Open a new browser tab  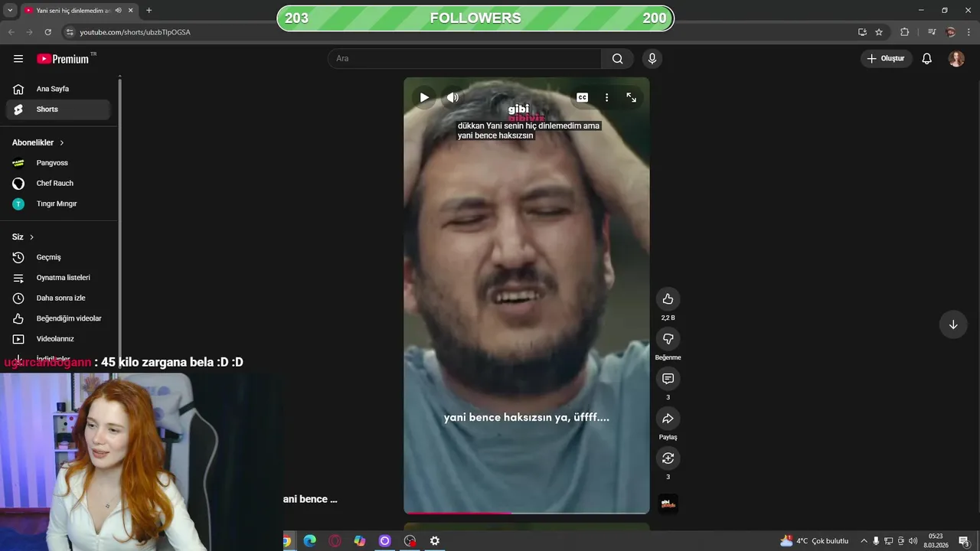click(149, 11)
